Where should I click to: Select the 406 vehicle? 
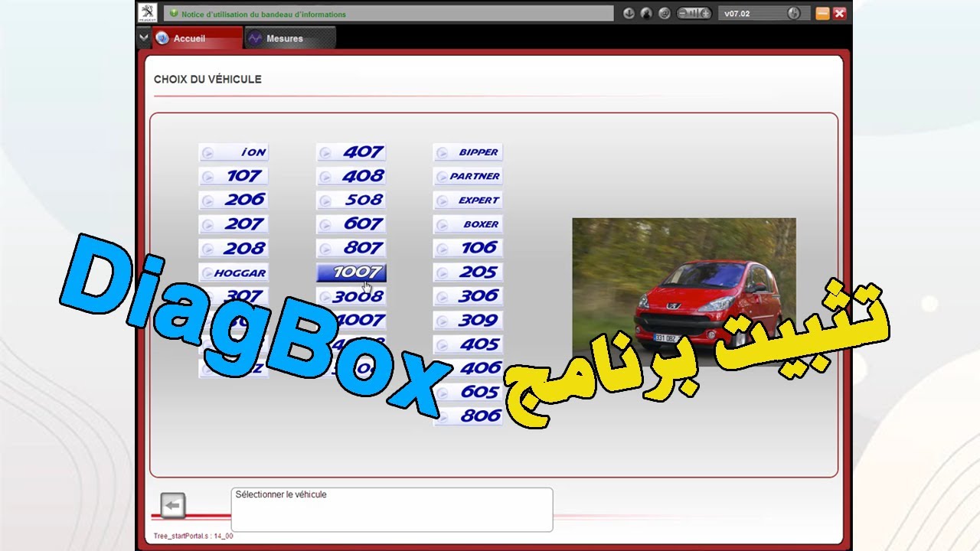[468, 368]
